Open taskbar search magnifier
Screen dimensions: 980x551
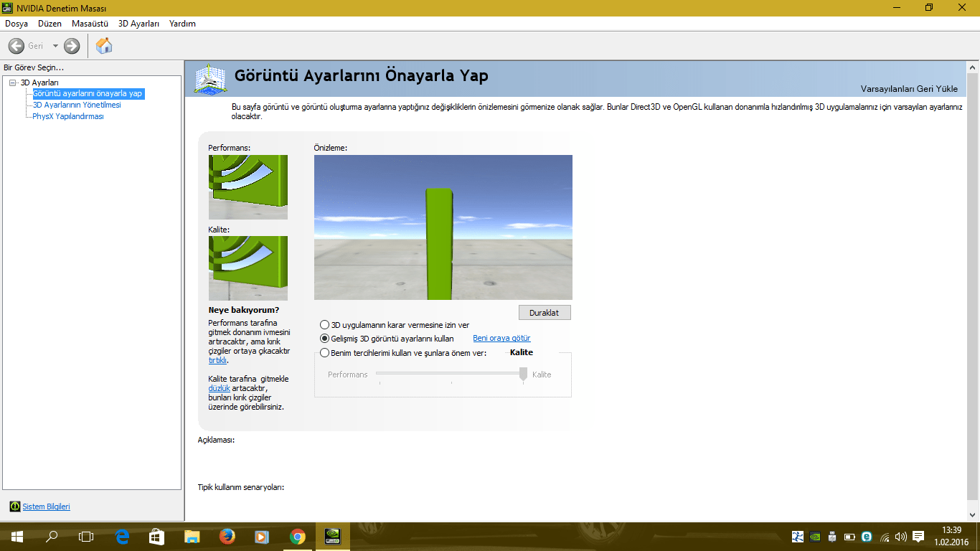(x=52, y=536)
